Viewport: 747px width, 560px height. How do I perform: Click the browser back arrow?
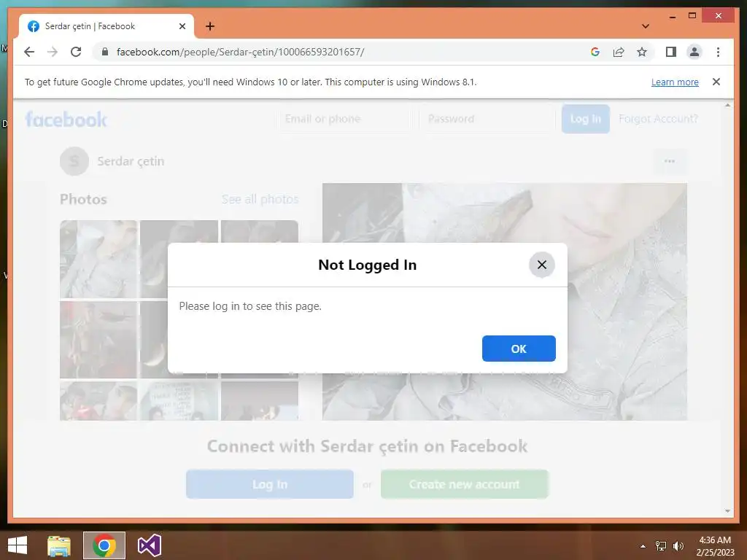pyautogui.click(x=29, y=52)
